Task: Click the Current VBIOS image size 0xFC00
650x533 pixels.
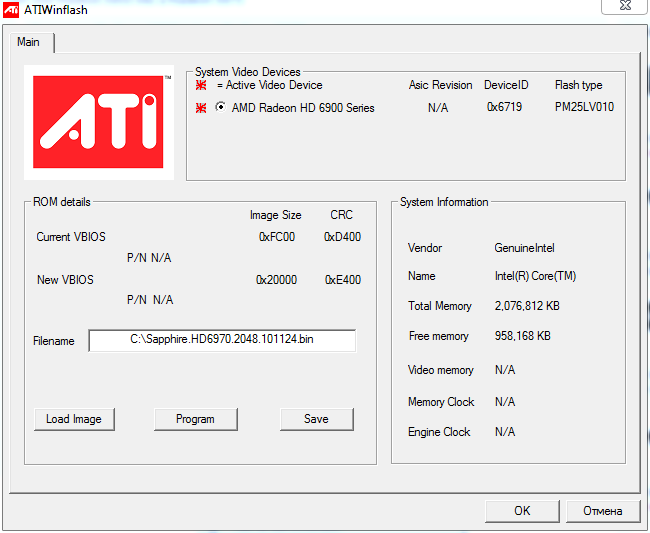Action: (x=277, y=237)
